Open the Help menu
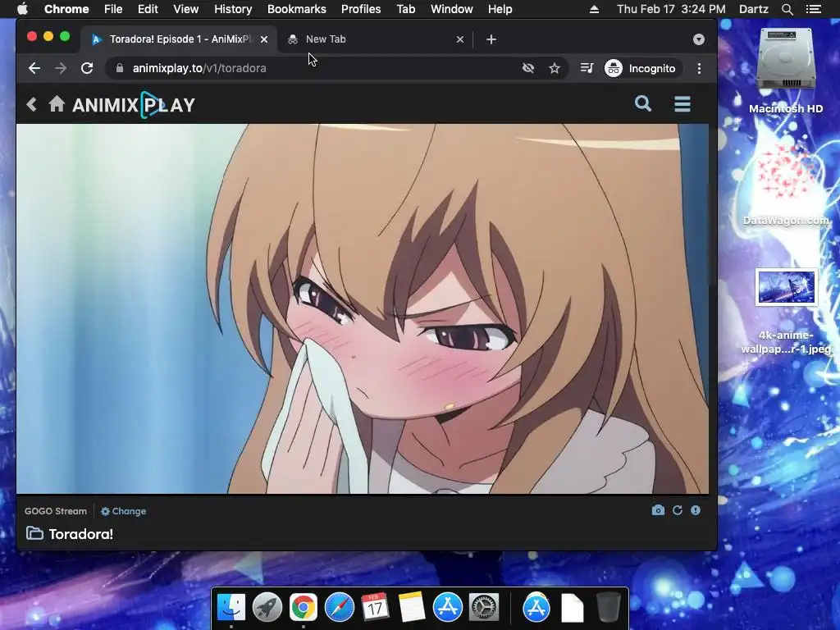The width and height of the screenshot is (840, 630). [500, 9]
